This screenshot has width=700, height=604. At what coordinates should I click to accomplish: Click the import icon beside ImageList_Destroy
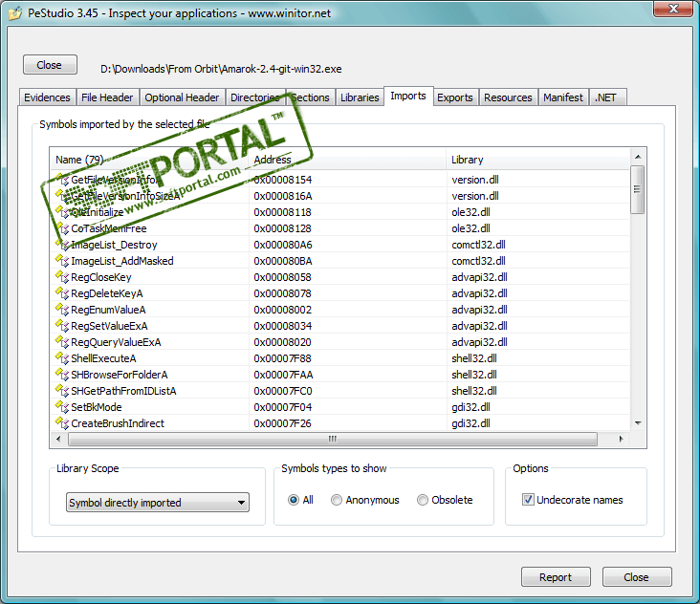pyautogui.click(x=61, y=245)
